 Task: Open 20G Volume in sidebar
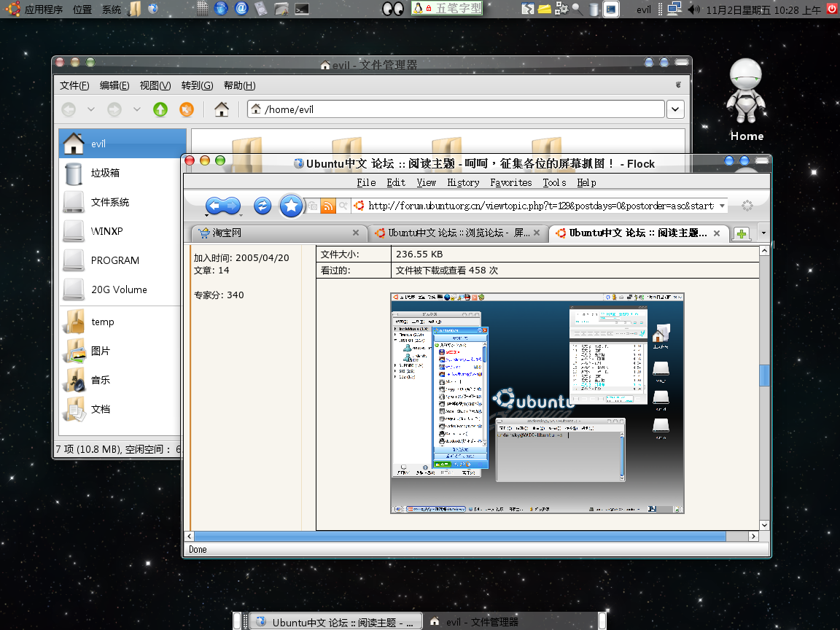coord(120,289)
